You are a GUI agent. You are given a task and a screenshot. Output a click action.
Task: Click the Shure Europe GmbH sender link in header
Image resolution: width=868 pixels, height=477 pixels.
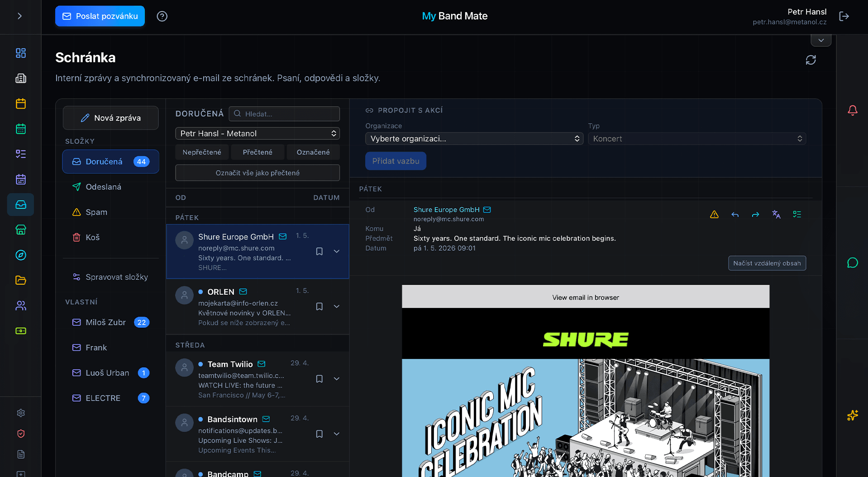(x=447, y=210)
